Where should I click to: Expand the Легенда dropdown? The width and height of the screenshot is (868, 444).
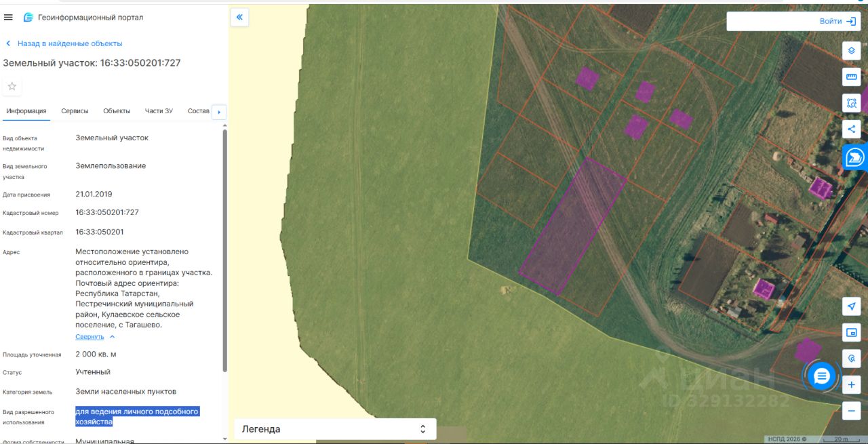pos(335,429)
